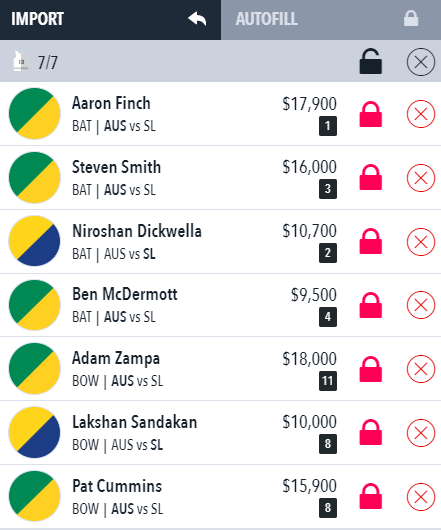Image resolution: width=441 pixels, height=530 pixels.
Task: Open Adam Zampa player name link
Action: 116,359
